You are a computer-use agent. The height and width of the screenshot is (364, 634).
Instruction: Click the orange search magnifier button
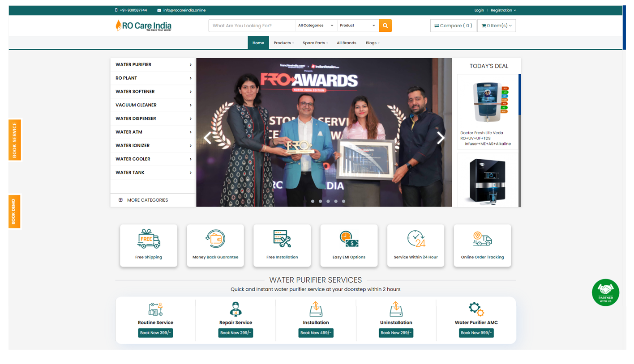385,25
